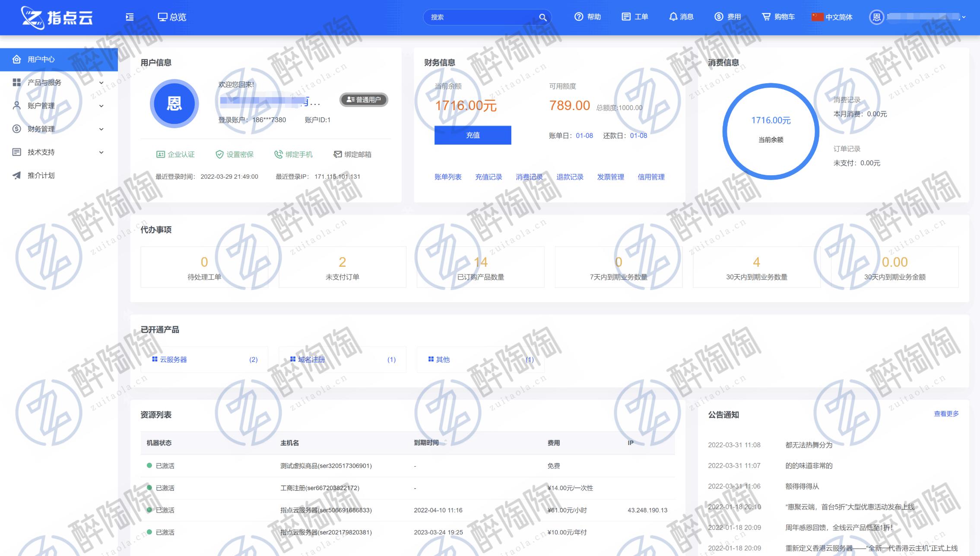Expand the 账户管理 sidebar chevron
This screenshot has height=556, width=980.
[101, 106]
